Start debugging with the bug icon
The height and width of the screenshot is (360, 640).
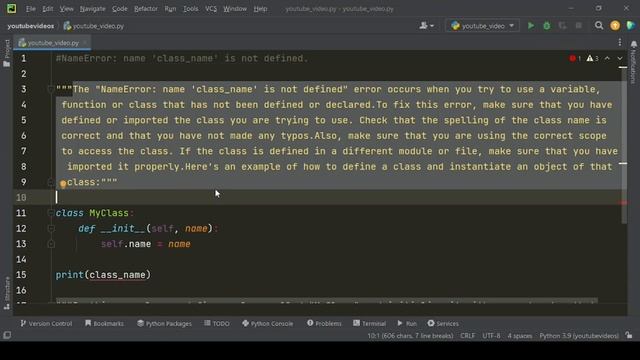tap(547, 26)
